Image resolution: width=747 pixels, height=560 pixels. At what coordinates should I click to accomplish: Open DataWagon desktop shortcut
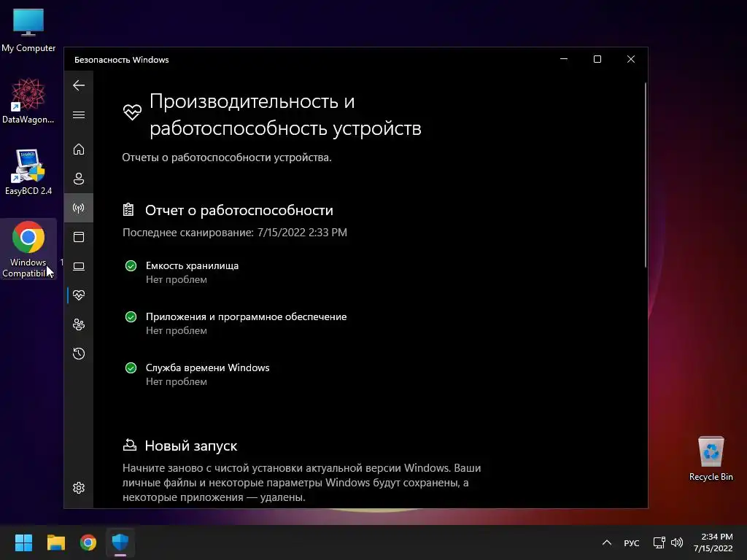[x=28, y=101]
